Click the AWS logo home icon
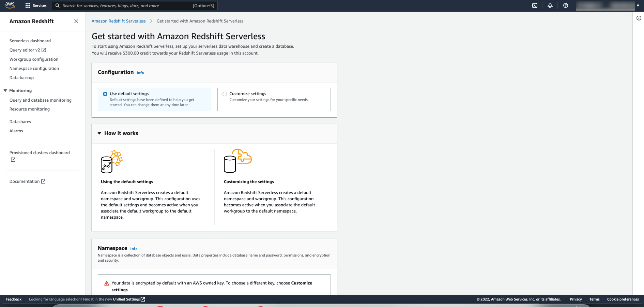The image size is (644, 307). pyautogui.click(x=10, y=5)
